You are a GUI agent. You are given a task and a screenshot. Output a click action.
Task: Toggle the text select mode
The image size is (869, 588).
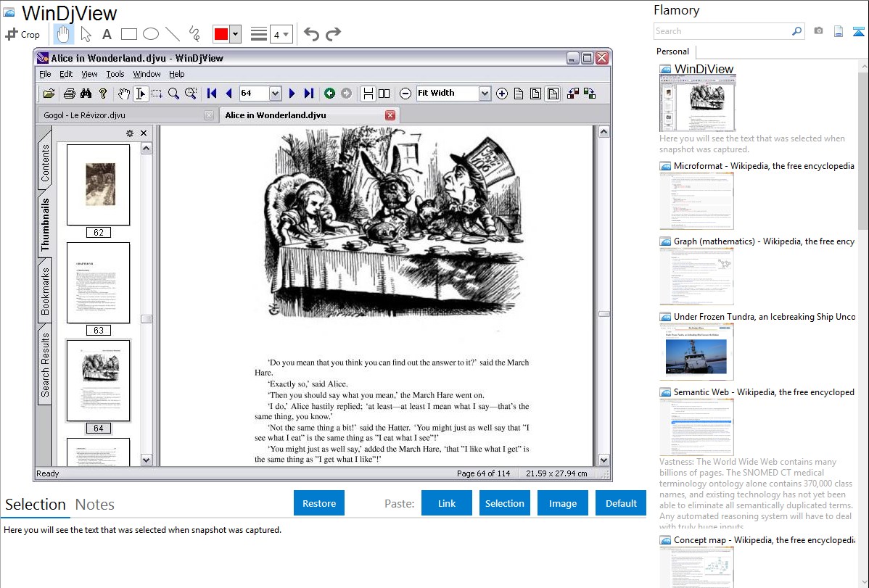[x=140, y=93]
